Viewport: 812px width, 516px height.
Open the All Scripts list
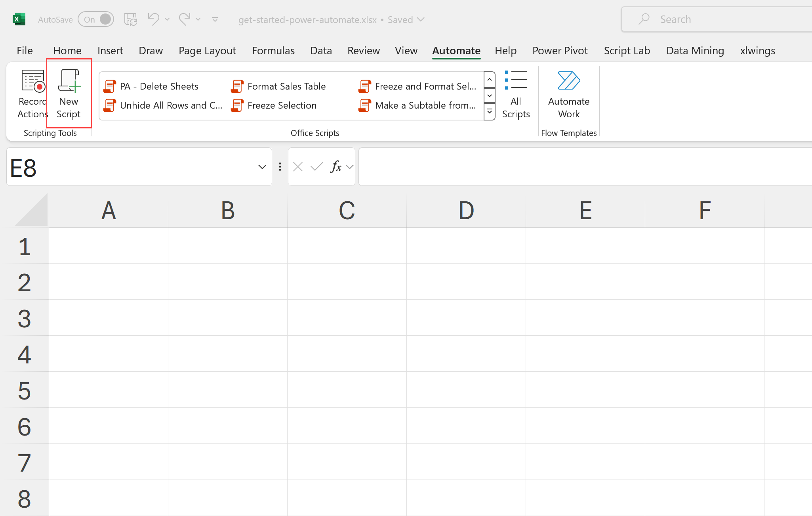pyautogui.click(x=516, y=94)
